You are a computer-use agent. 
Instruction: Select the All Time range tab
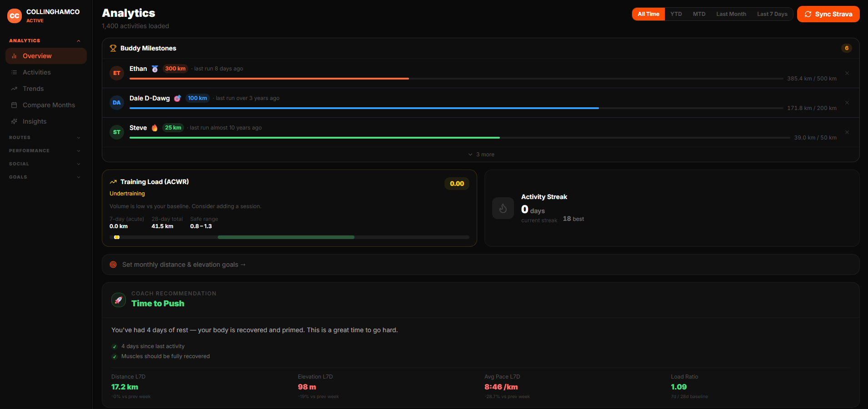tap(649, 14)
